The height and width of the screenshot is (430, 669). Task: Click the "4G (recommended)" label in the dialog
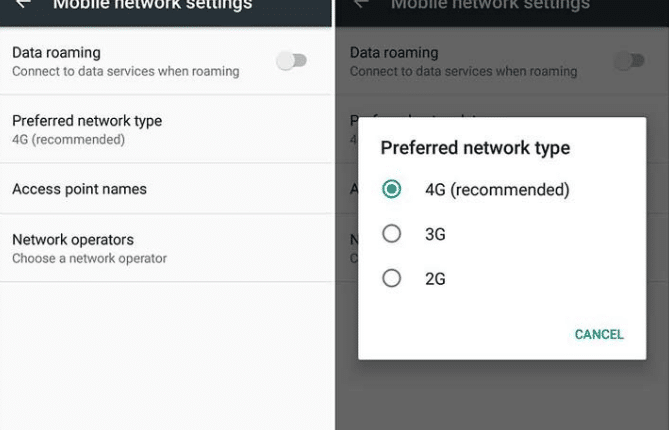497,189
